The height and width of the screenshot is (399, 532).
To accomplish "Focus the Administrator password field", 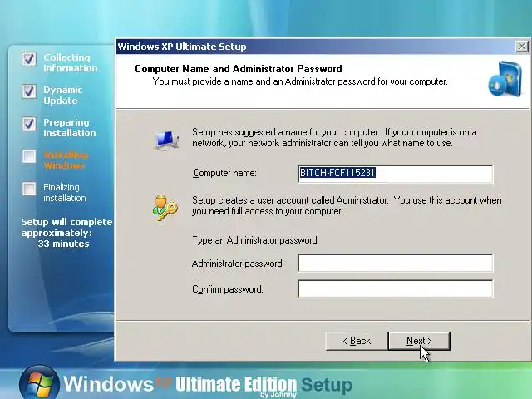I will point(396,263).
